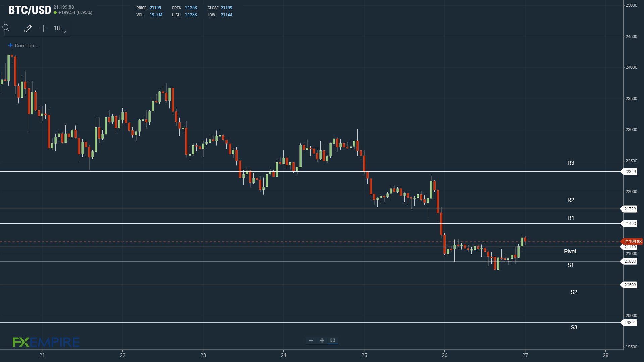The width and height of the screenshot is (644, 362).
Task: Select the R3 price label 22329
Action: point(630,172)
